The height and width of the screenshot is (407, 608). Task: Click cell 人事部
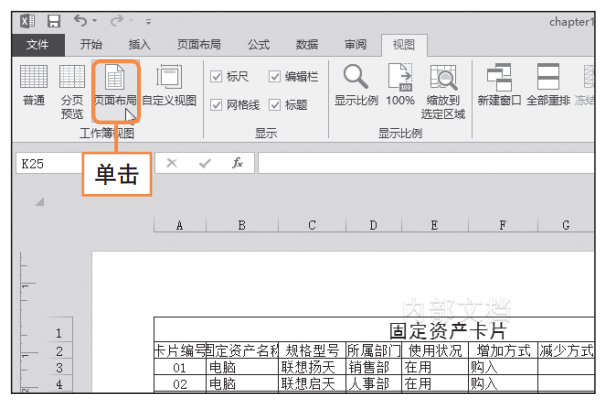373,384
